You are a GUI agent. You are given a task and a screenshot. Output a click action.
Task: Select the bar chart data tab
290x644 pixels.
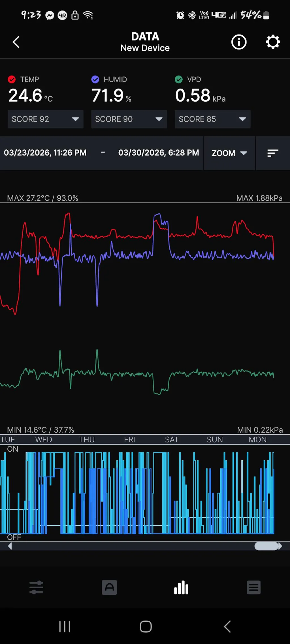[x=181, y=588]
